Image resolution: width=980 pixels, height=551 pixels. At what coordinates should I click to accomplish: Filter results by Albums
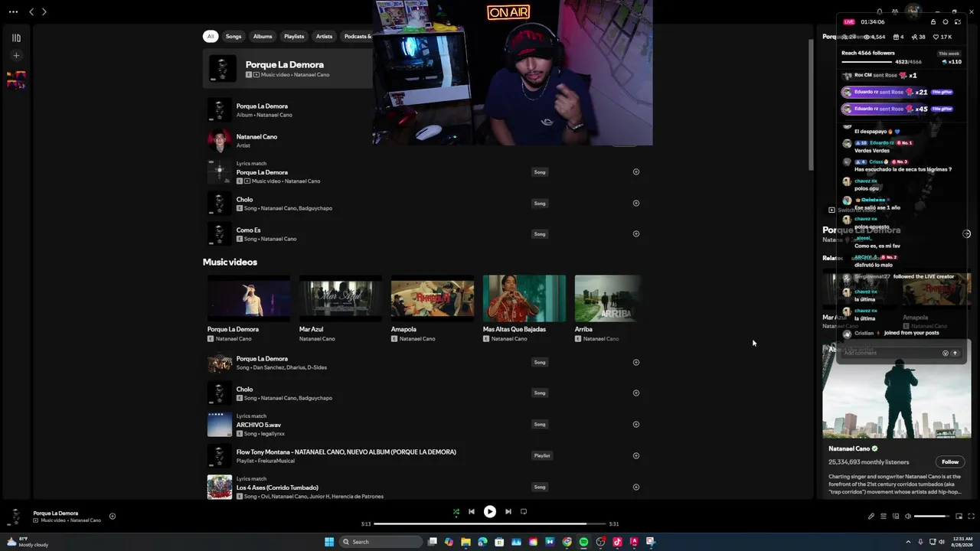point(263,36)
